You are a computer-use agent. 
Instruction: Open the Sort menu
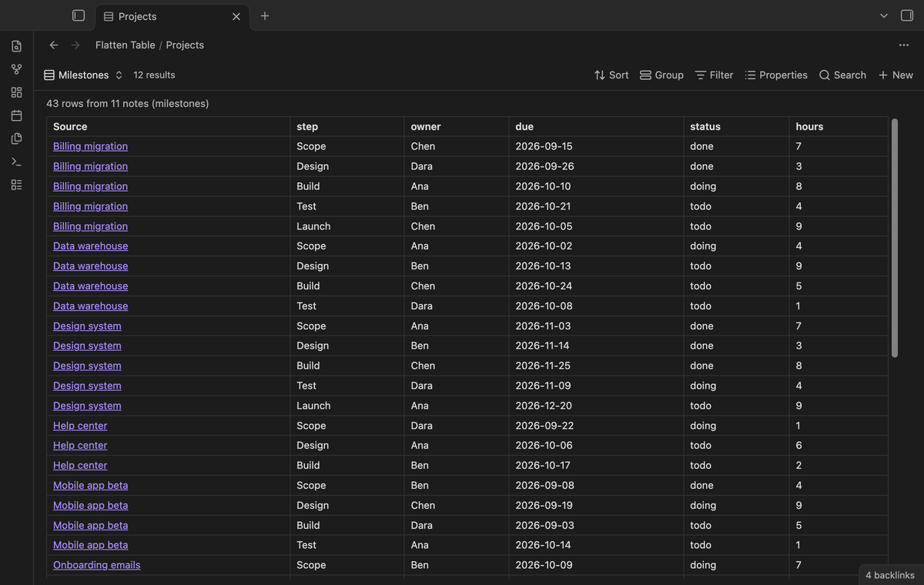pyautogui.click(x=611, y=75)
